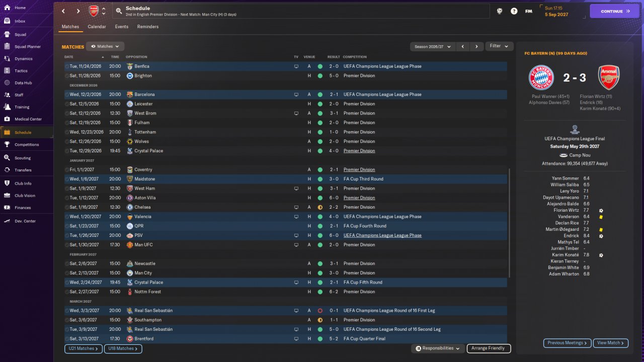Click the search magnifier icon

point(118,11)
